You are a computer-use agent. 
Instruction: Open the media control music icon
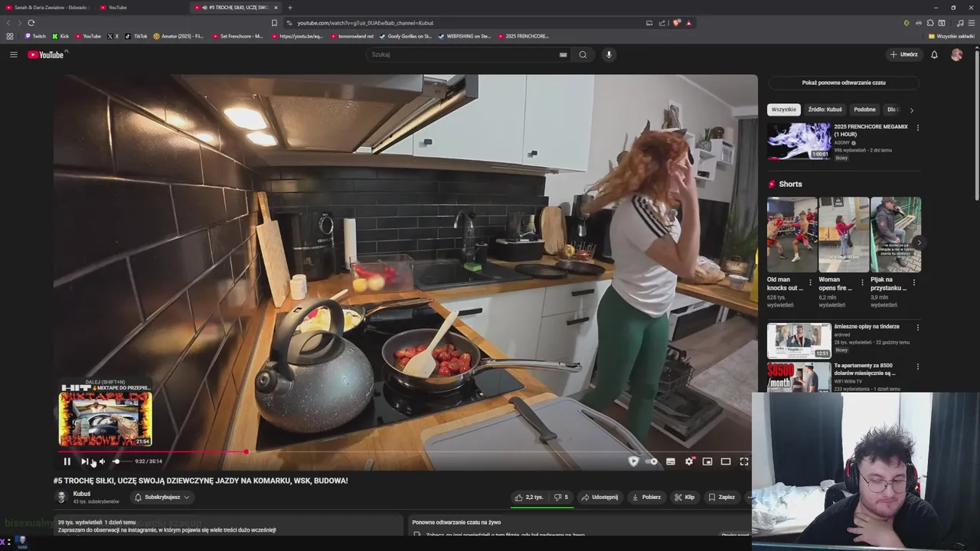point(960,23)
